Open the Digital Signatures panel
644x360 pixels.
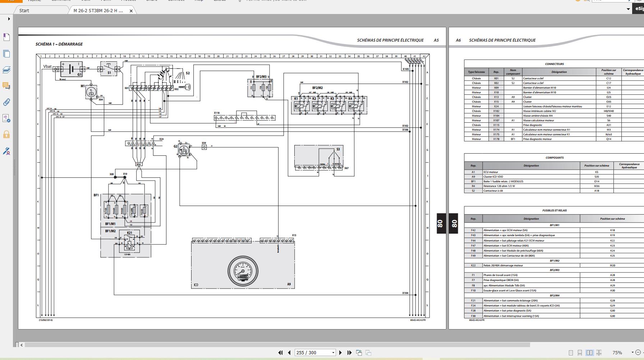[x=6, y=151]
